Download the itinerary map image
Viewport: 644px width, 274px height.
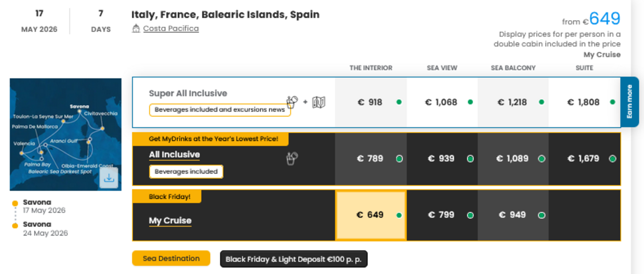tap(109, 178)
